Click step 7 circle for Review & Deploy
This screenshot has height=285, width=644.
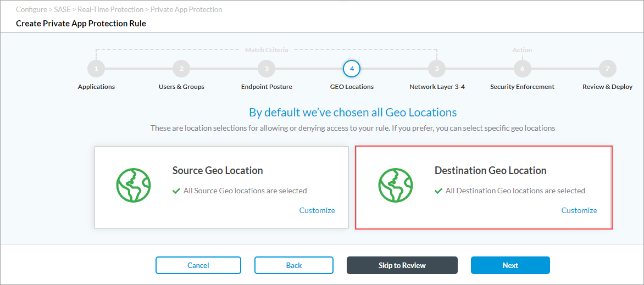(x=607, y=69)
